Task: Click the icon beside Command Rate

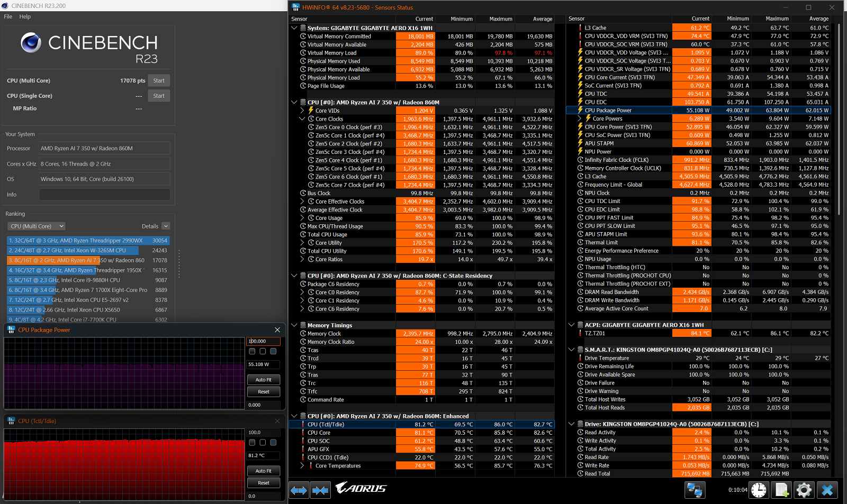Action: tap(303, 400)
